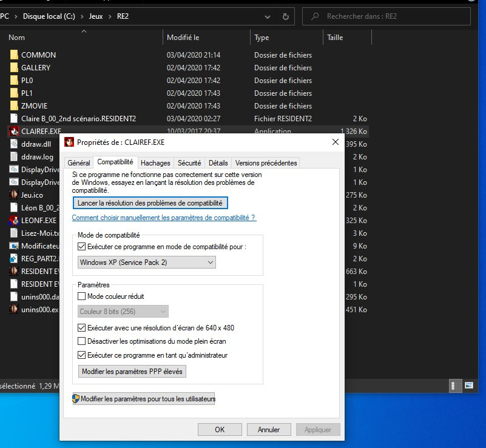Navigate to Jeux in the address path
Viewport: 486px width, 448px height.
click(x=96, y=16)
